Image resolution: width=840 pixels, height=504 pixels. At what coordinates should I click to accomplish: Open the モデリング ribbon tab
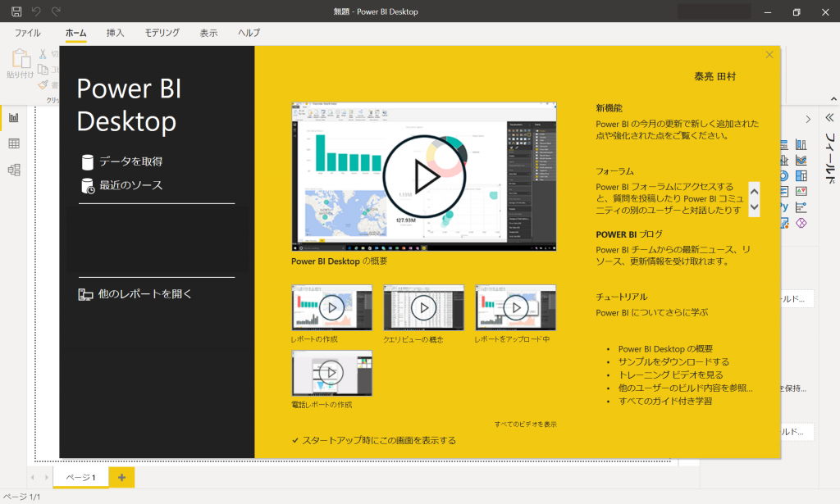162,33
